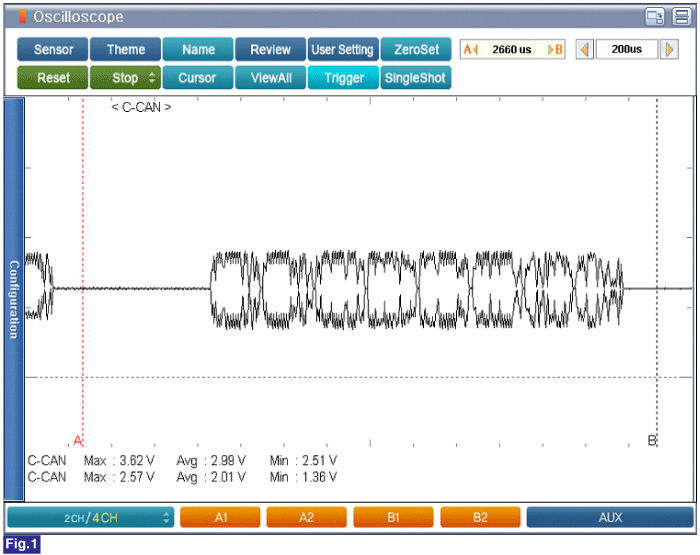
Task: Click the 2660 us cursor time value
Action: coord(512,49)
